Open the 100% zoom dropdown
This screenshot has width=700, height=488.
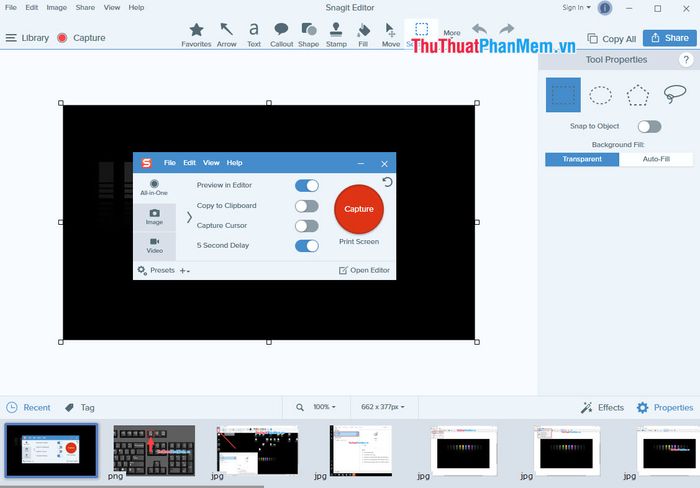[x=324, y=407]
